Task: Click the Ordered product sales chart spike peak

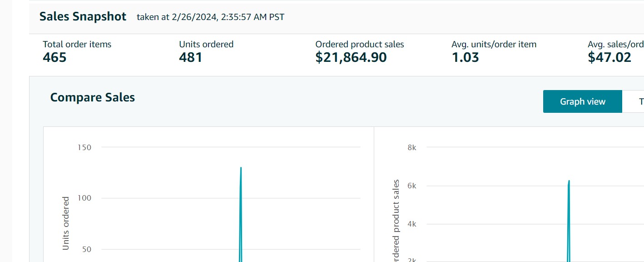Action: click(x=569, y=181)
